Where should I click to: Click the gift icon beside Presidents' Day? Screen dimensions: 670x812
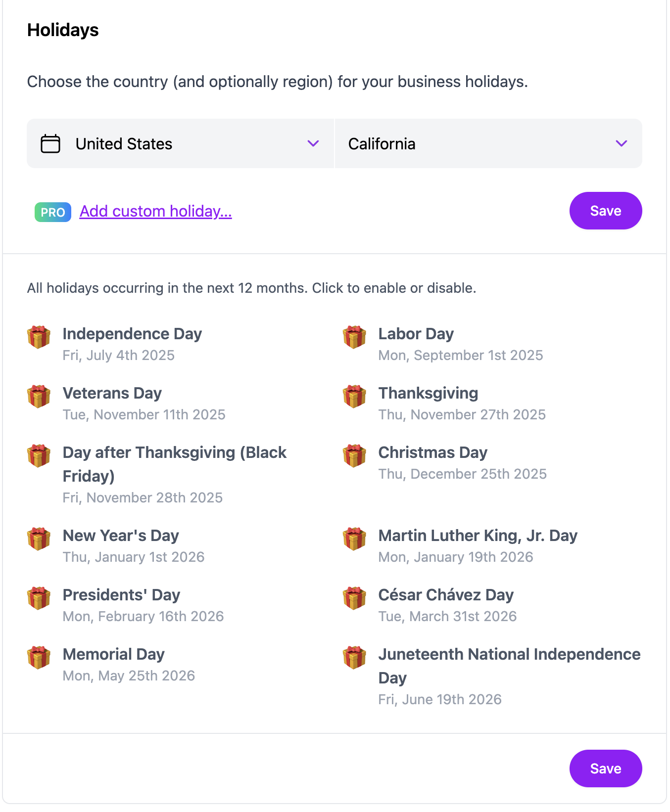pyautogui.click(x=39, y=598)
